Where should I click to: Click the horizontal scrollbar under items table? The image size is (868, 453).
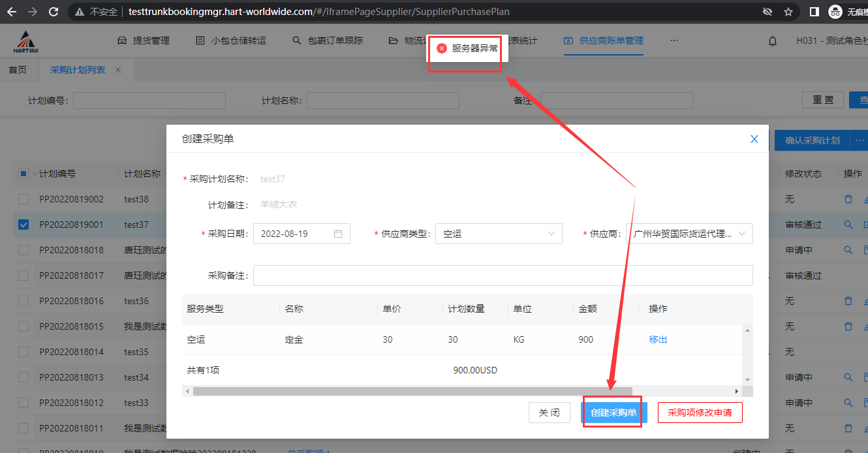pos(412,391)
